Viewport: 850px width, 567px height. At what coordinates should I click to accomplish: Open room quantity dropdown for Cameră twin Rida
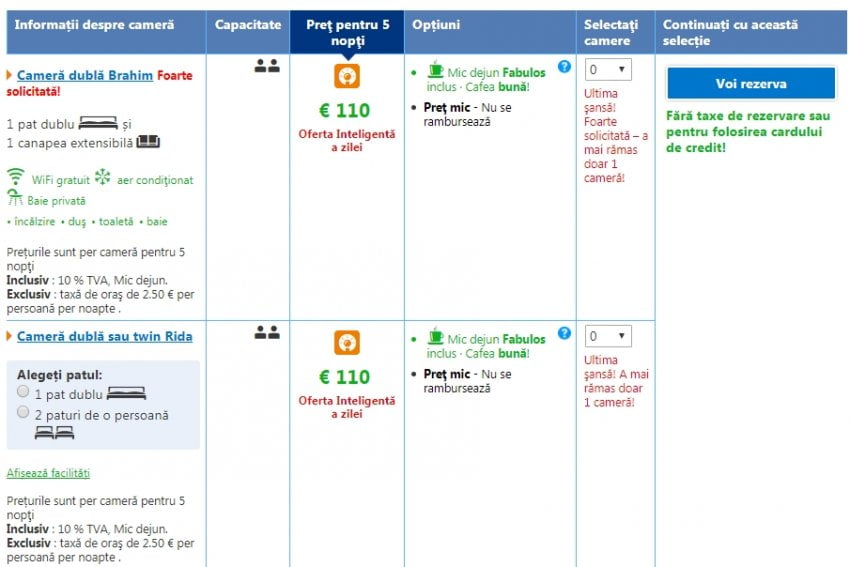608,337
